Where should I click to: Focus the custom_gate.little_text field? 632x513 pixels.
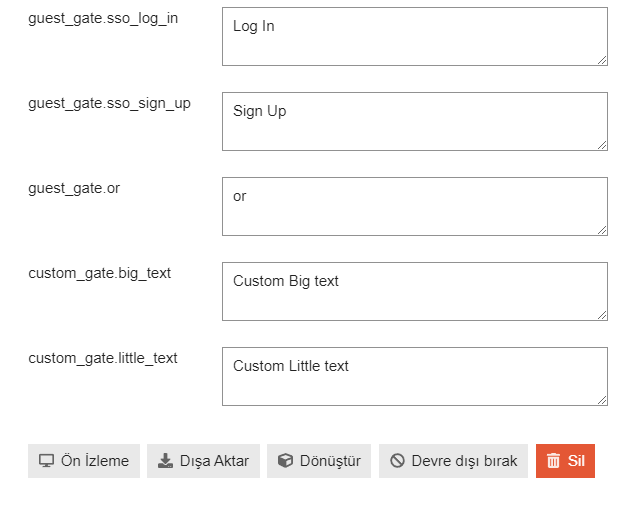coord(415,377)
